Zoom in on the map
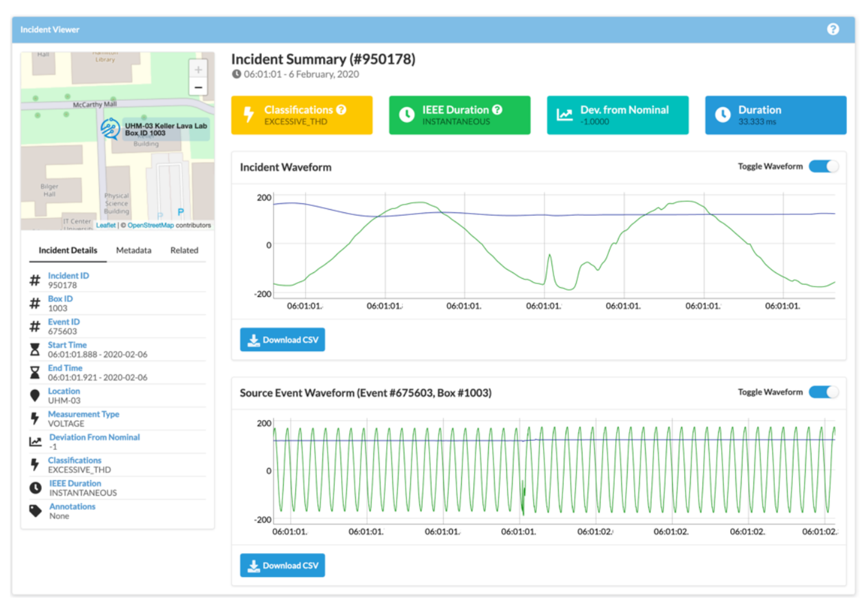Screen dimensions: 868x609 (198, 70)
